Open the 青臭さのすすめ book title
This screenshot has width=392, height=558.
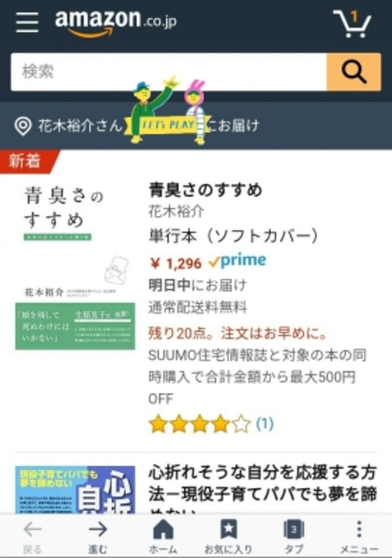point(205,190)
